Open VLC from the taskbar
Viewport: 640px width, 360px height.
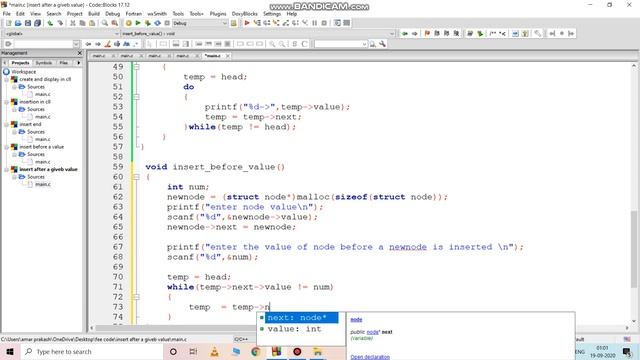pos(214,351)
